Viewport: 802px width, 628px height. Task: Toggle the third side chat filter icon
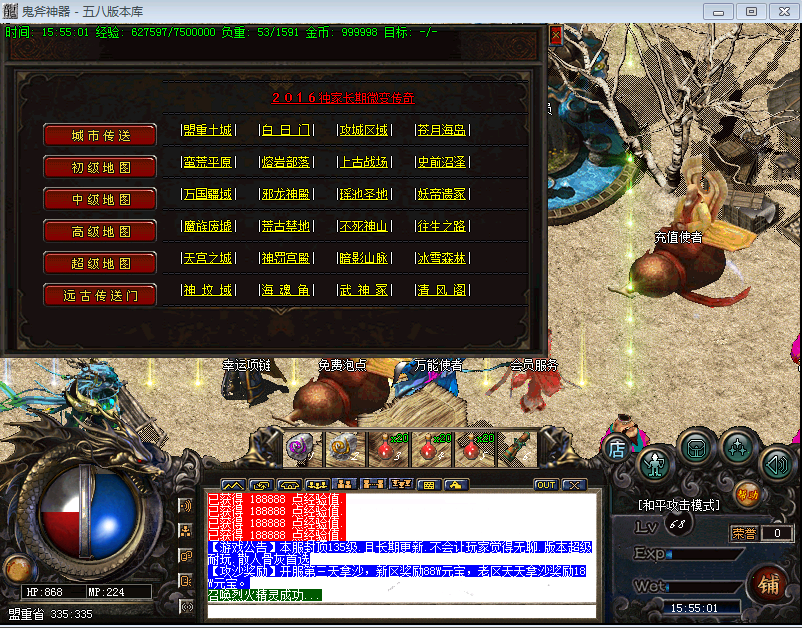click(186, 556)
